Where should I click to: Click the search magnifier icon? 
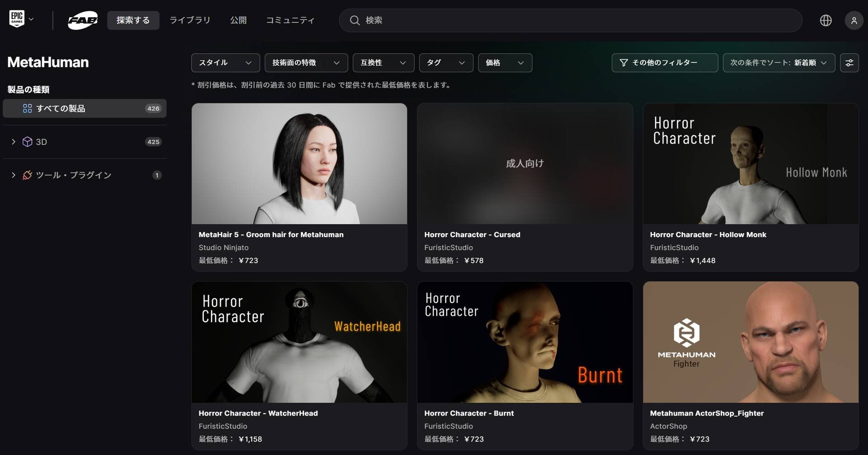tap(355, 20)
